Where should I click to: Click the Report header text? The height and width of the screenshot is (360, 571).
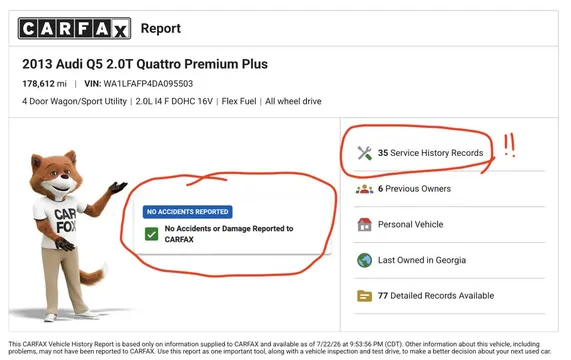[x=161, y=28]
